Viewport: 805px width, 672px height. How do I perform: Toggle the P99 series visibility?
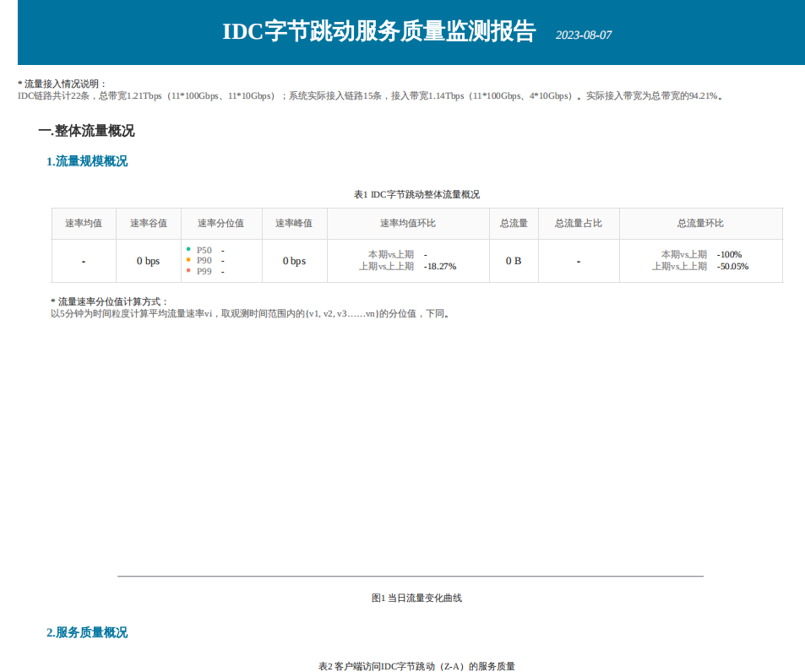(202, 270)
